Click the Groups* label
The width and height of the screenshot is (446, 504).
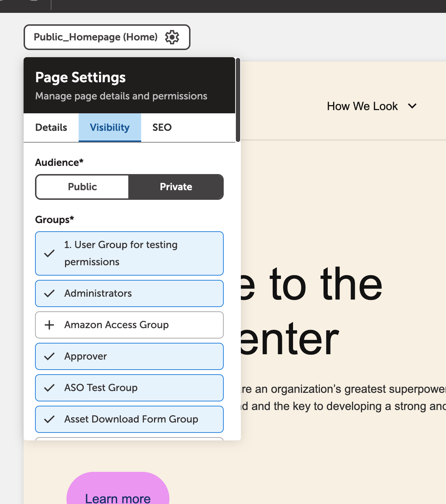coord(54,219)
